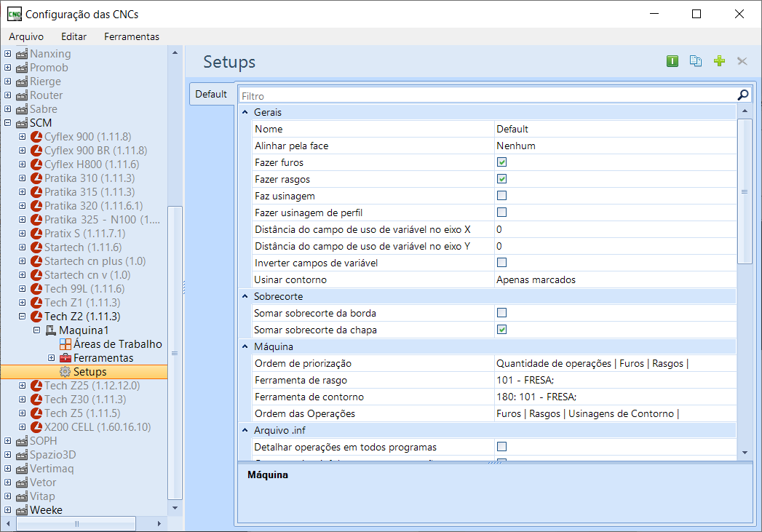Click Ferramenta de contorno value
The height and width of the screenshot is (532, 762).
(x=615, y=397)
